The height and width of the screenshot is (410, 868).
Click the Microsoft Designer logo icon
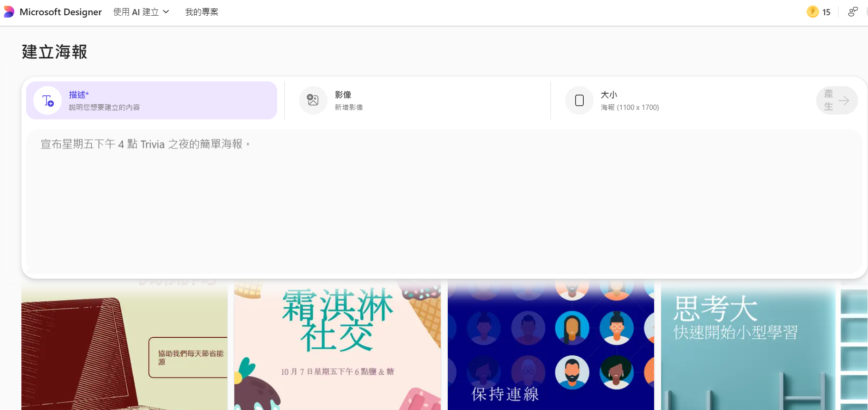pyautogui.click(x=9, y=12)
